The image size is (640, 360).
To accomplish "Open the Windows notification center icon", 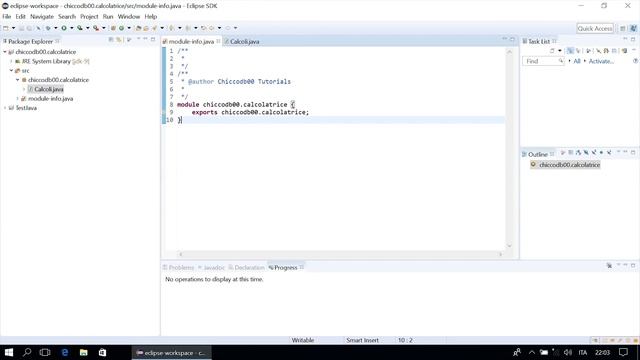I will 623,352.
